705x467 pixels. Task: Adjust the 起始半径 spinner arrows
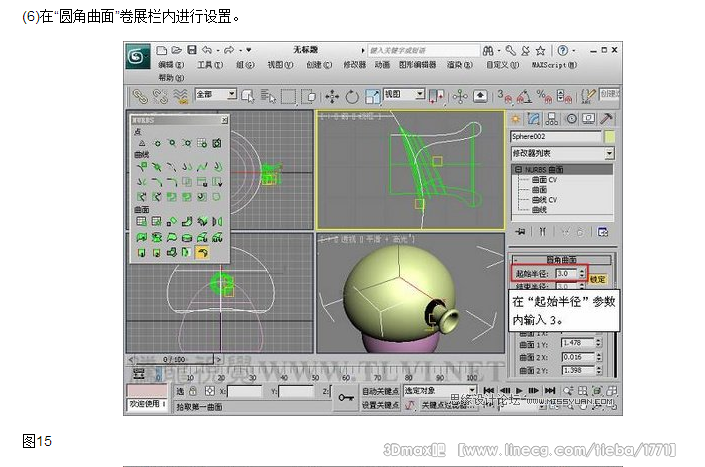582,273
